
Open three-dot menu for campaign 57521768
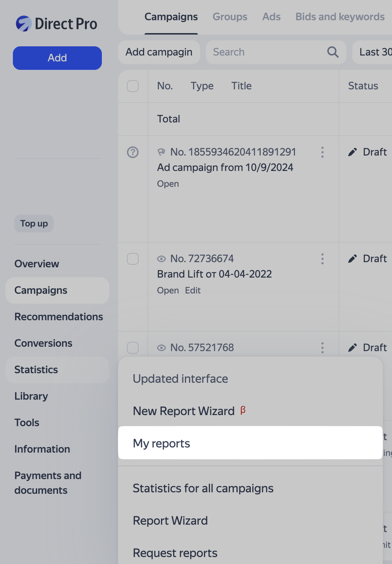322,348
